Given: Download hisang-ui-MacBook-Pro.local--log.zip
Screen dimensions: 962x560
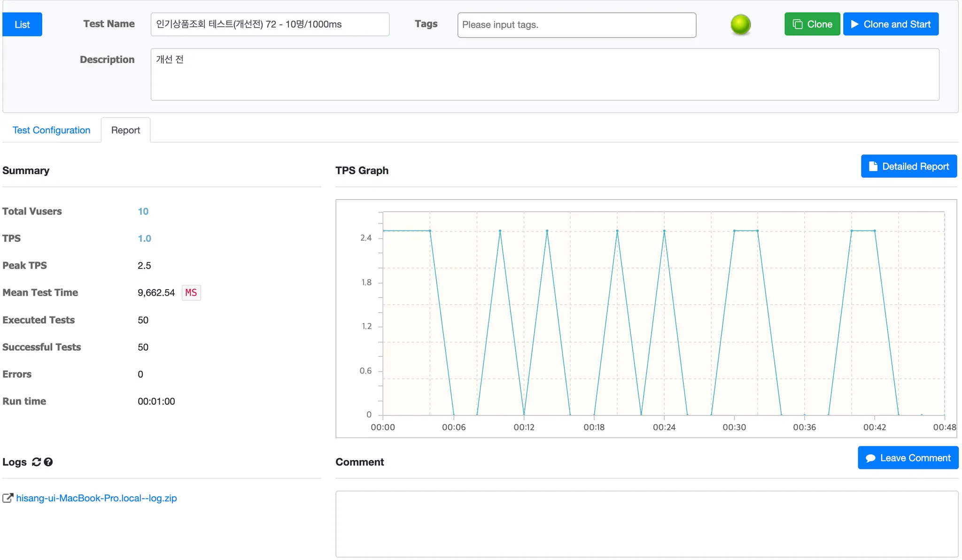Looking at the screenshot, I should coord(96,498).
